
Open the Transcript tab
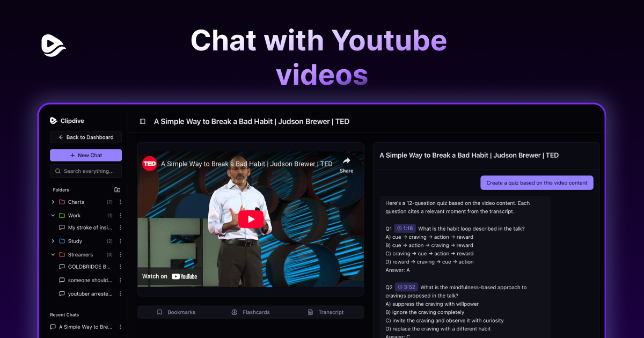325,312
